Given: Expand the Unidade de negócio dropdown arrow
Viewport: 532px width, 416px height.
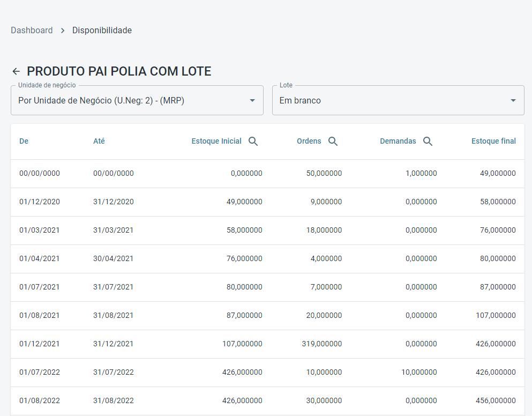Looking at the screenshot, I should coord(252,101).
